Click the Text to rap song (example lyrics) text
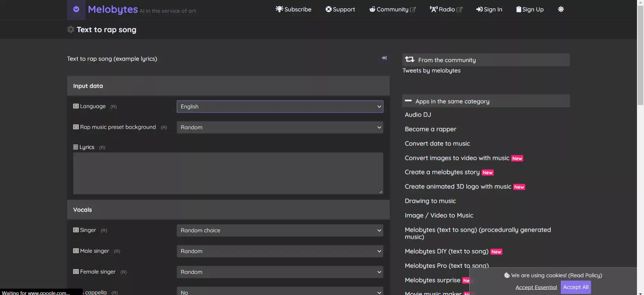This screenshot has height=295, width=644. pos(112,59)
